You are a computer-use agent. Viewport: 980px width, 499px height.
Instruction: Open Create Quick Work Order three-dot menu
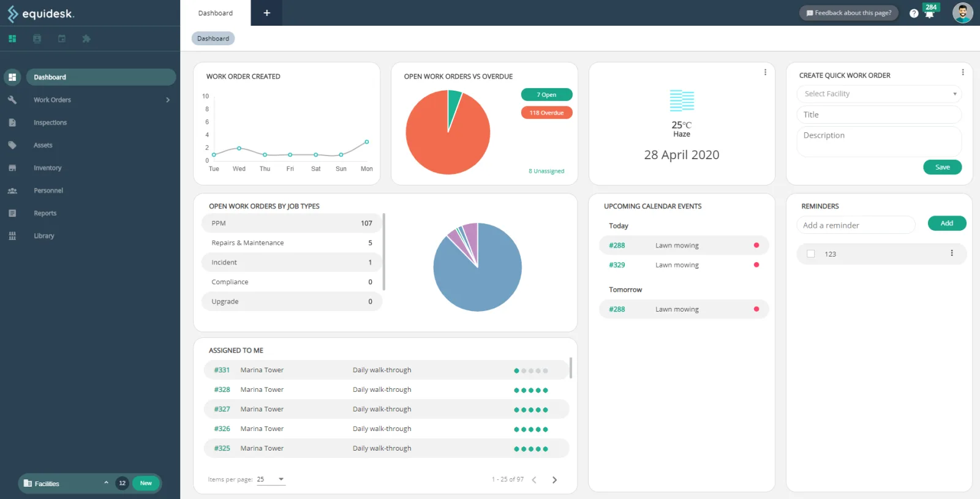(963, 72)
